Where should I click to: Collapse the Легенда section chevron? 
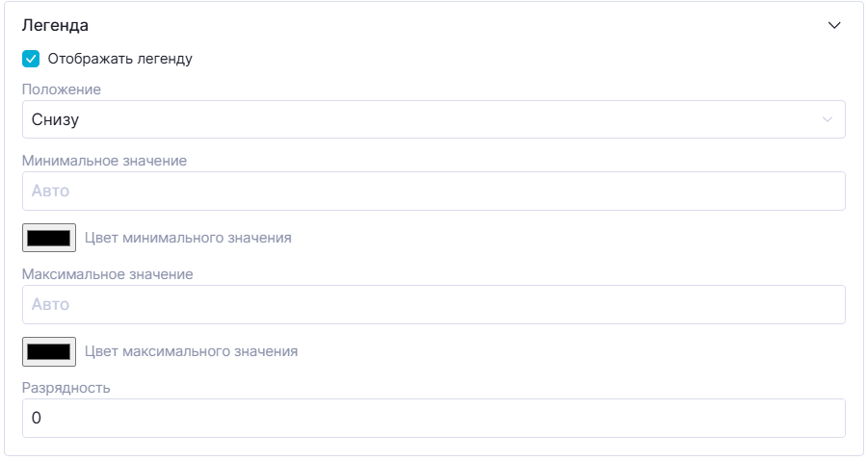tap(834, 26)
